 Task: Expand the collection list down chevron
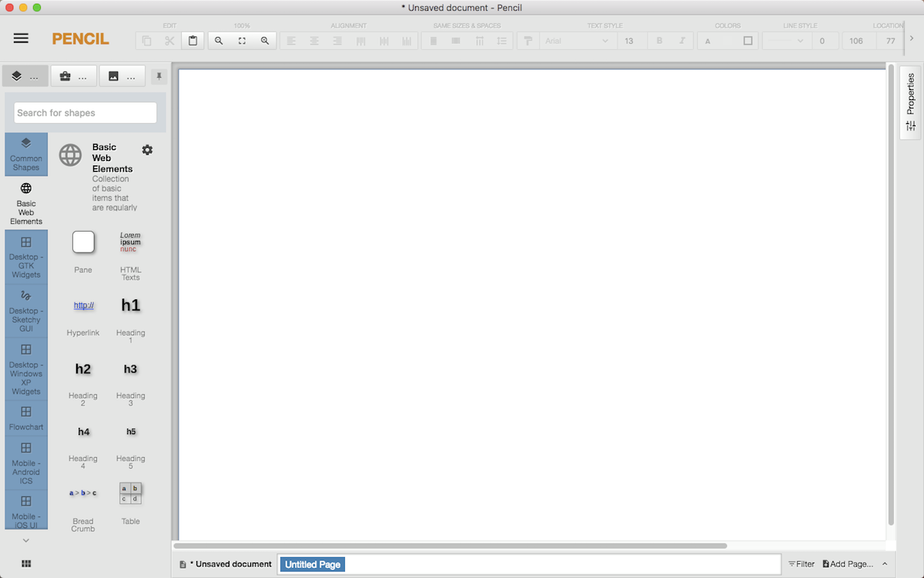[25, 540]
